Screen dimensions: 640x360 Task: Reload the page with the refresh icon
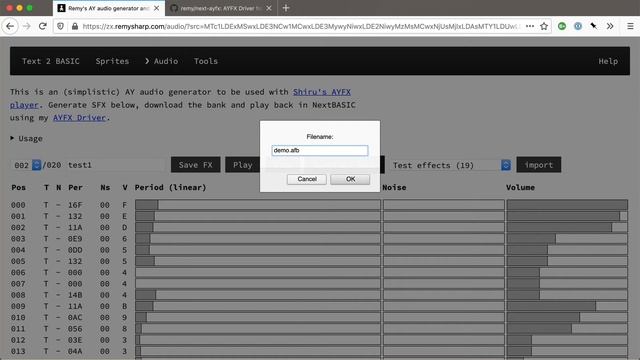coord(42,26)
